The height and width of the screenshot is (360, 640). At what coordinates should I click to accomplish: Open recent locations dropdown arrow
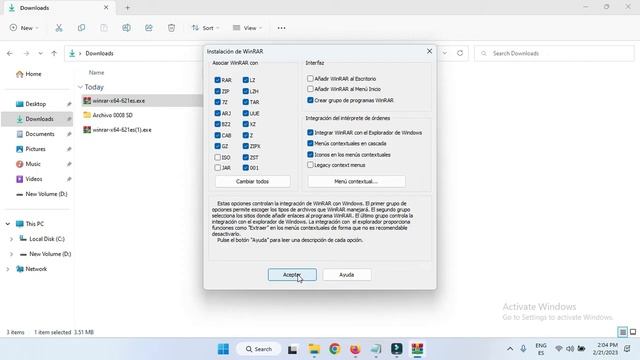[x=40, y=53]
